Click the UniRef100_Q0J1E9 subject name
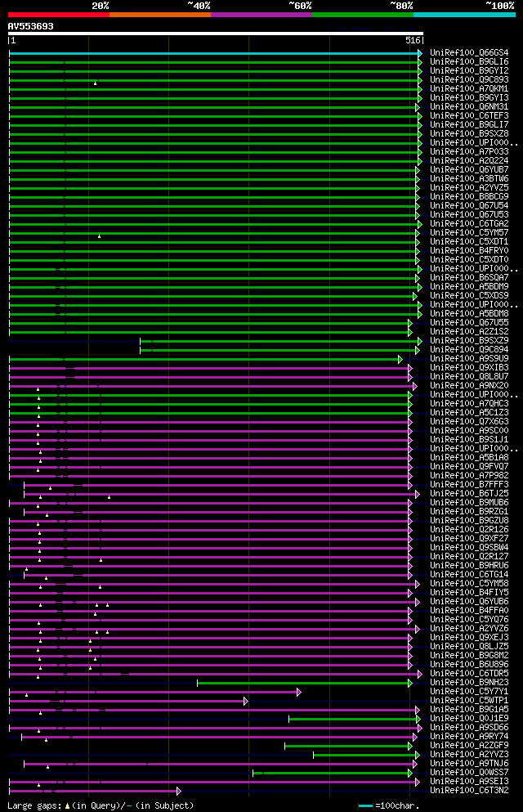The width and height of the screenshot is (523, 812). pos(469,718)
